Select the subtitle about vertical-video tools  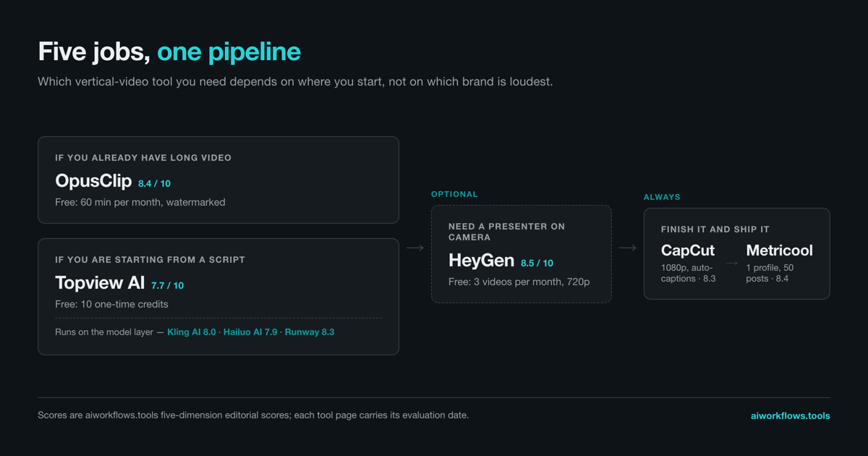click(x=295, y=82)
